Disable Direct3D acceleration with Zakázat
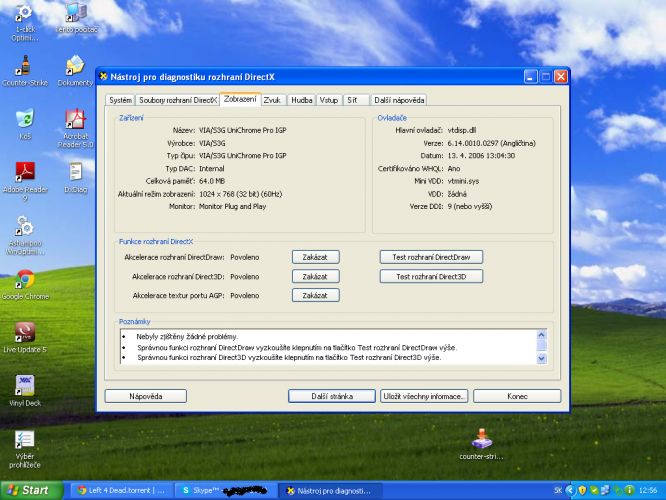Viewport: 666px width, 500px height. [x=316, y=277]
